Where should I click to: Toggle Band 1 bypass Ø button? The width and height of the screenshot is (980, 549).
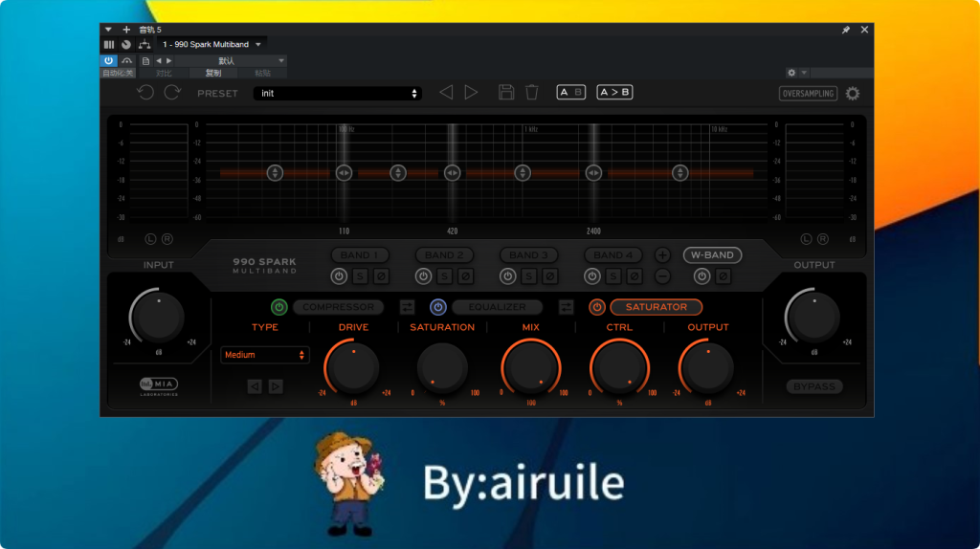[x=381, y=275]
